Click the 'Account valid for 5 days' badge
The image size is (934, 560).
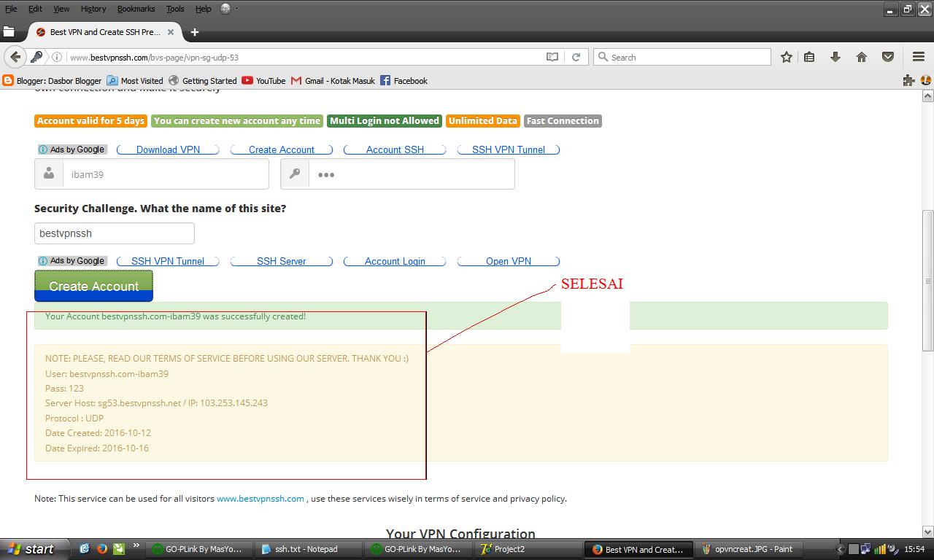tap(90, 121)
